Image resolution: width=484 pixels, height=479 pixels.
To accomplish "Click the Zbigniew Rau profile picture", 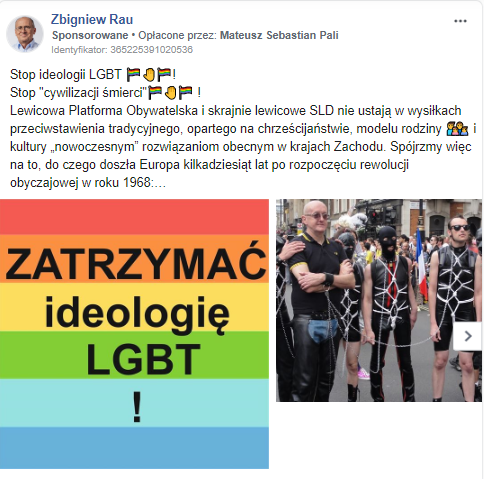I will pos(25,34).
